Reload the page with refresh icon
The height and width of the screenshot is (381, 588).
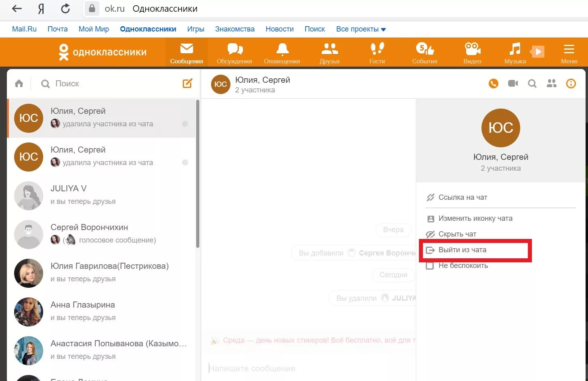click(x=65, y=8)
